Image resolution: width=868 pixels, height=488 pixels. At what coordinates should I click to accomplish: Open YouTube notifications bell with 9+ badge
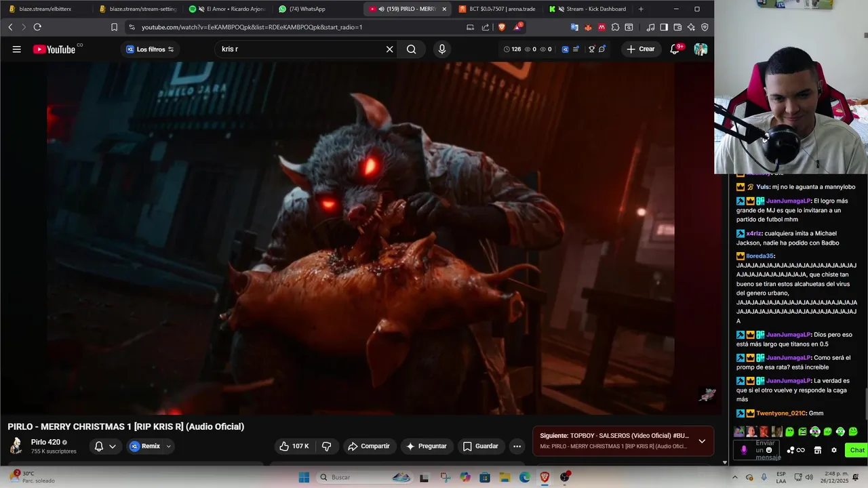pyautogui.click(x=675, y=49)
